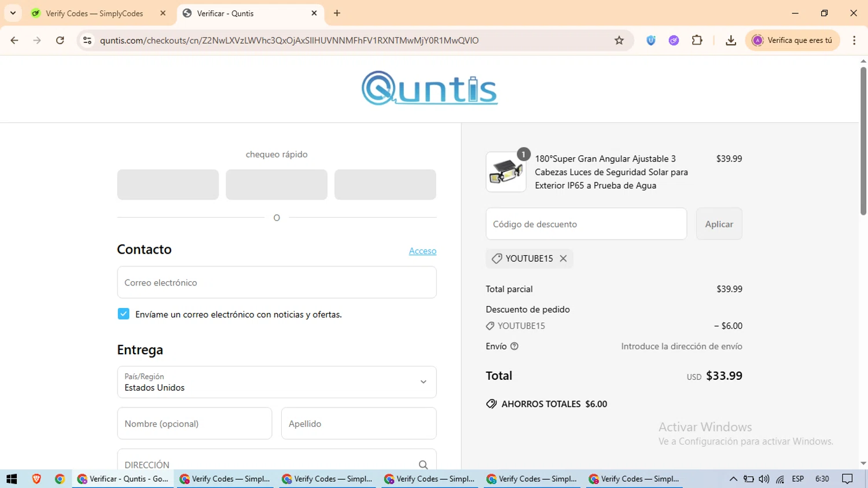The height and width of the screenshot is (488, 868).
Task: Click the solar security light product thumbnail
Action: click(506, 172)
